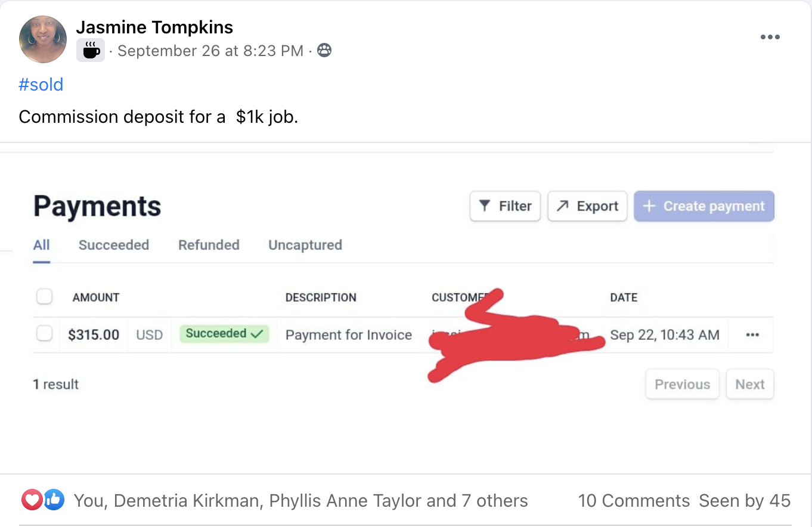Select the All payments tab
812x527 pixels.
click(x=41, y=245)
